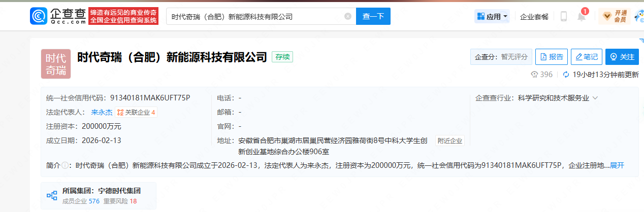Image resolution: width=644 pixels, height=212 pixels.
Task: Click inside the company name search field
Action: pyautogui.click(x=254, y=16)
